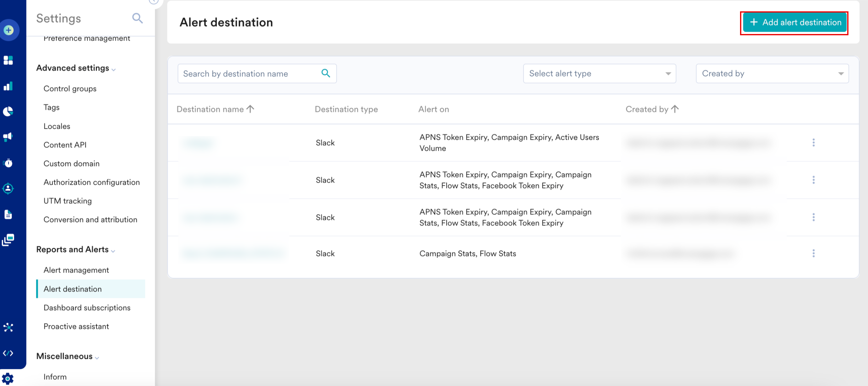This screenshot has width=868, height=386.
Task: Click the settings search magnifier icon
Action: pyautogui.click(x=137, y=18)
